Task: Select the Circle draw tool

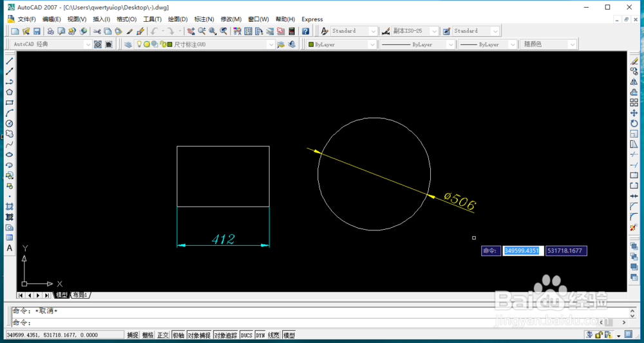Action: tap(10, 124)
